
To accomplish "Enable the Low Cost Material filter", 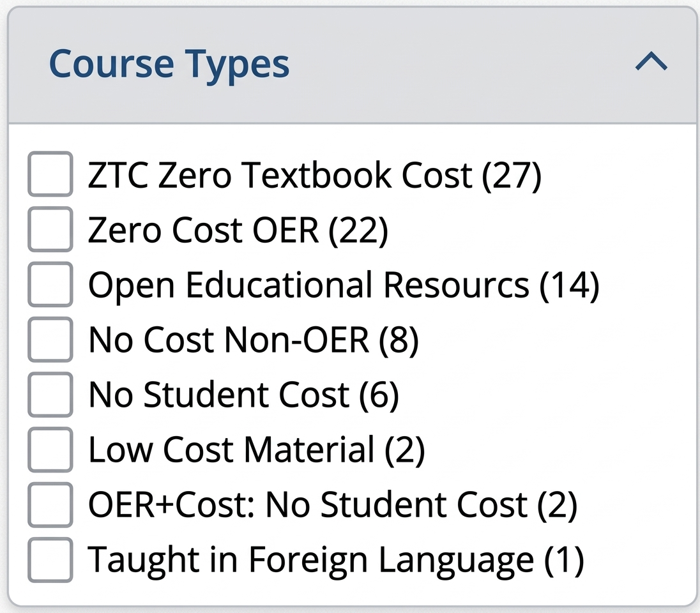I will point(50,450).
